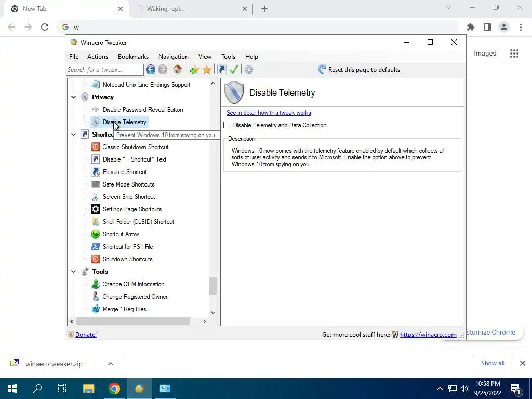This screenshot has height=399, width=532.
Task: Open the Chrome side panel icon
Action: tap(487, 27)
